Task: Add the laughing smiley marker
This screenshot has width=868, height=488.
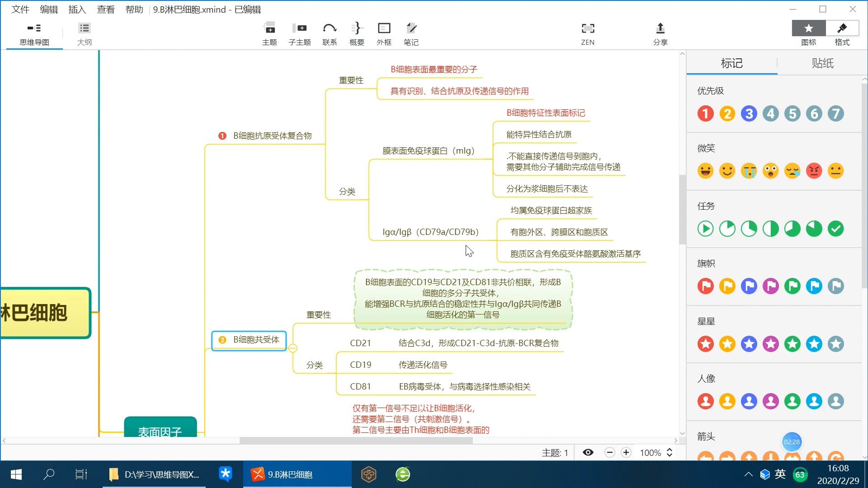Action: tap(705, 171)
